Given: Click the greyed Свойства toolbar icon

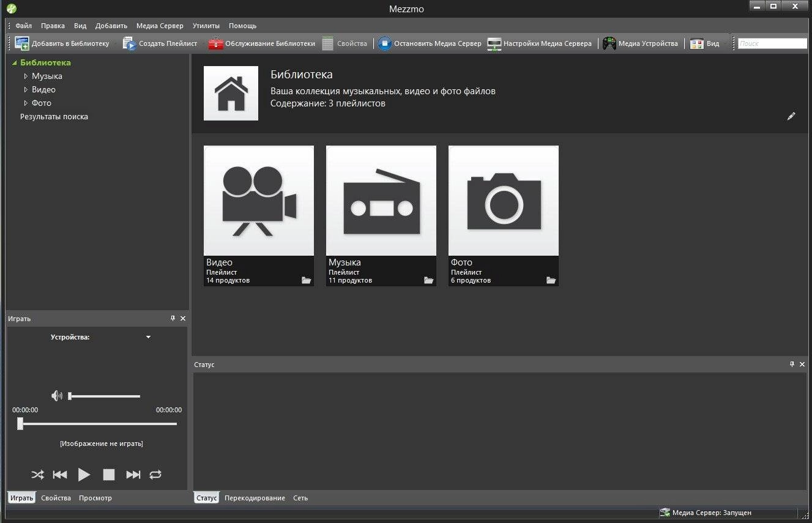Looking at the screenshot, I should point(328,43).
